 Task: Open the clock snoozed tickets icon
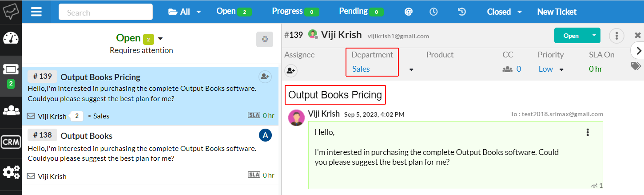(434, 12)
